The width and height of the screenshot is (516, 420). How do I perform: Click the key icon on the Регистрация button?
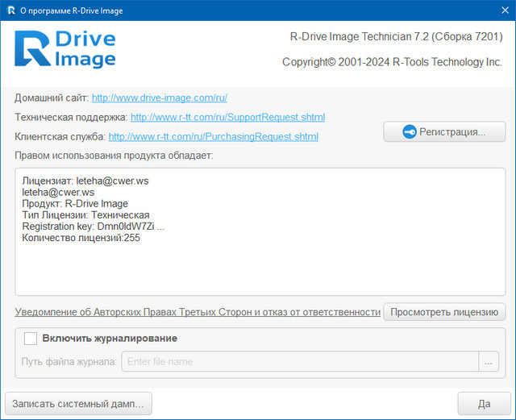(x=408, y=131)
